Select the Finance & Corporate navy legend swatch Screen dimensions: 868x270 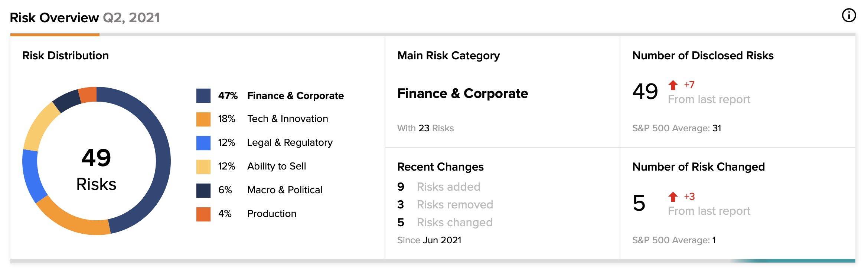[203, 96]
